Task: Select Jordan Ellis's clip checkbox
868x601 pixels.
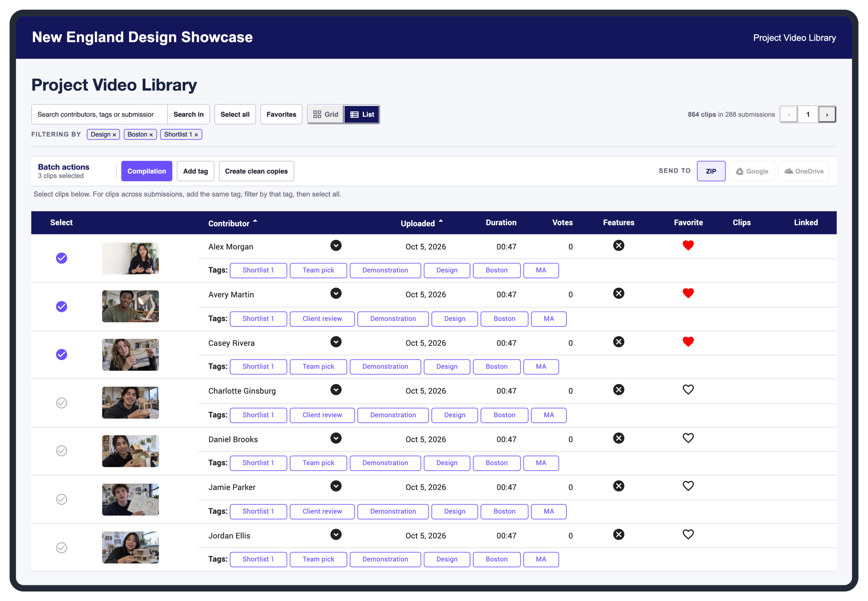Action: click(61, 548)
